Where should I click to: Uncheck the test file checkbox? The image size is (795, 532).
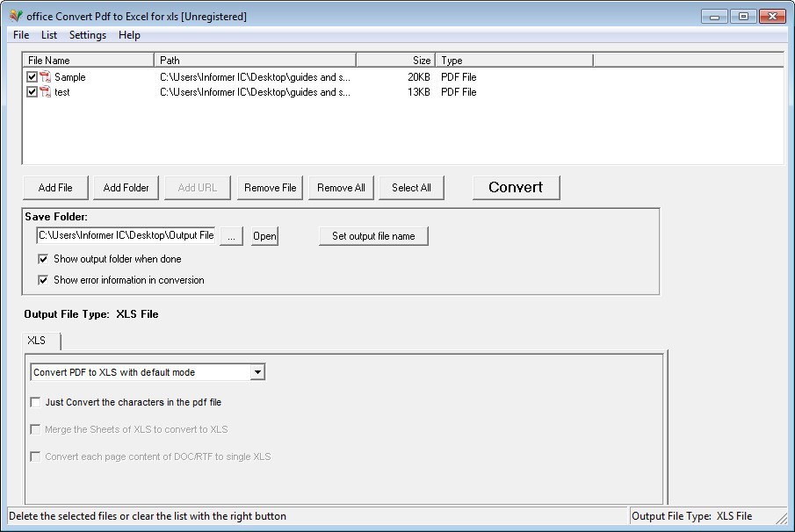(x=32, y=91)
